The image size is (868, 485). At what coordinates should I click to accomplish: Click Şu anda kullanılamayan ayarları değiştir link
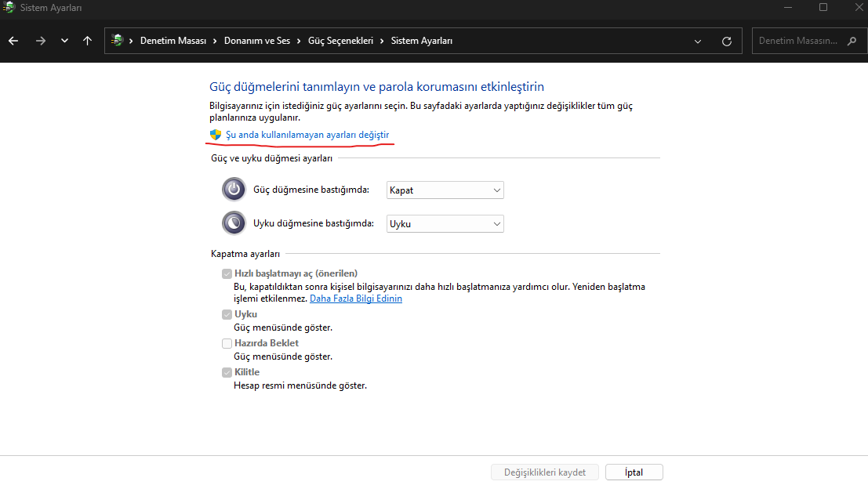point(307,135)
